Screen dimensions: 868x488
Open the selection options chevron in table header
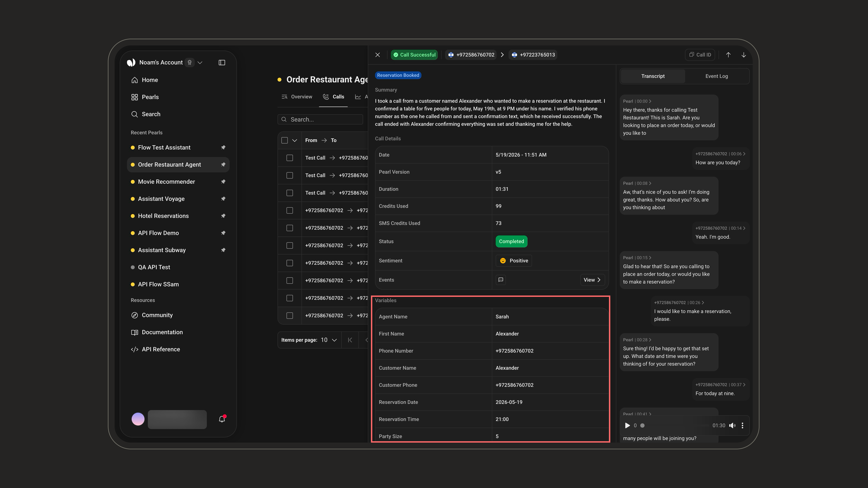pos(294,140)
